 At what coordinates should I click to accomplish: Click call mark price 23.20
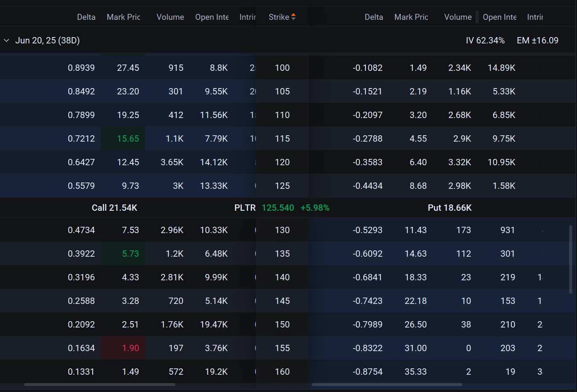pos(128,91)
